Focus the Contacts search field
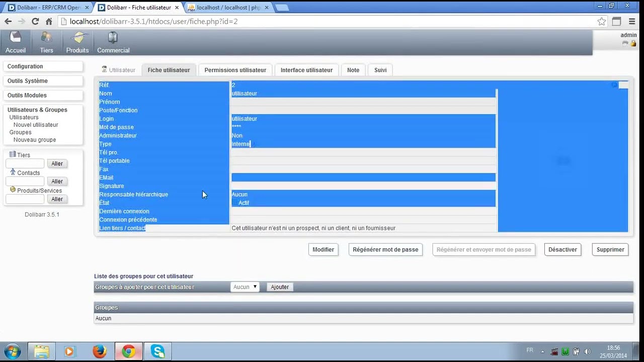Viewport: 644px width, 362px height. [x=25, y=181]
